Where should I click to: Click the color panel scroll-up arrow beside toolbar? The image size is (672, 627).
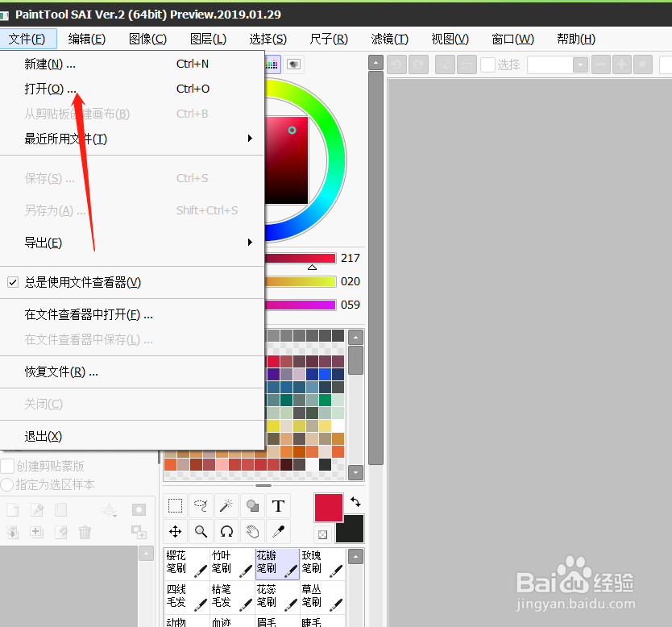(375, 63)
